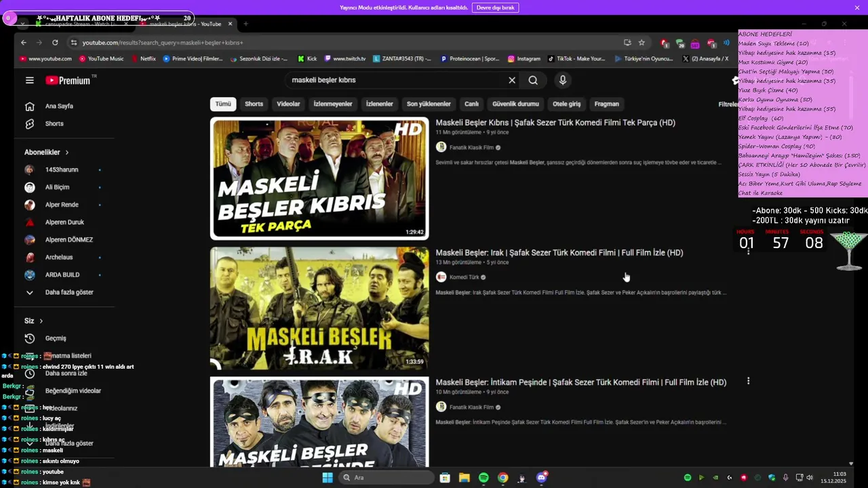Select the Videolar filter chip
The image size is (868, 488).
point(288,104)
